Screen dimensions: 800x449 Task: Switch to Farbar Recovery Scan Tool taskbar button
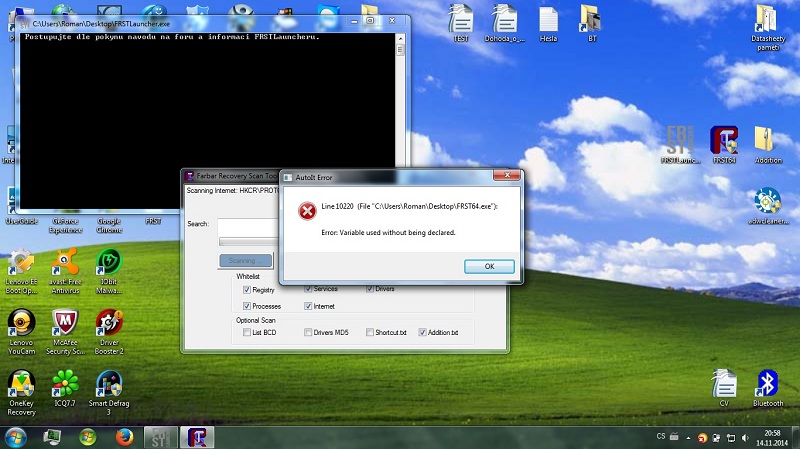(x=197, y=437)
